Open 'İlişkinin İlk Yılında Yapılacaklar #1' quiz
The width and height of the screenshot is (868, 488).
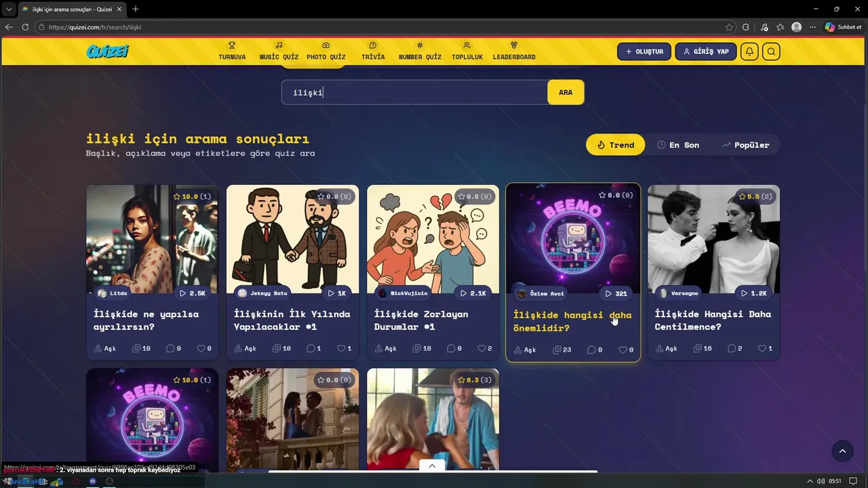[292, 321]
